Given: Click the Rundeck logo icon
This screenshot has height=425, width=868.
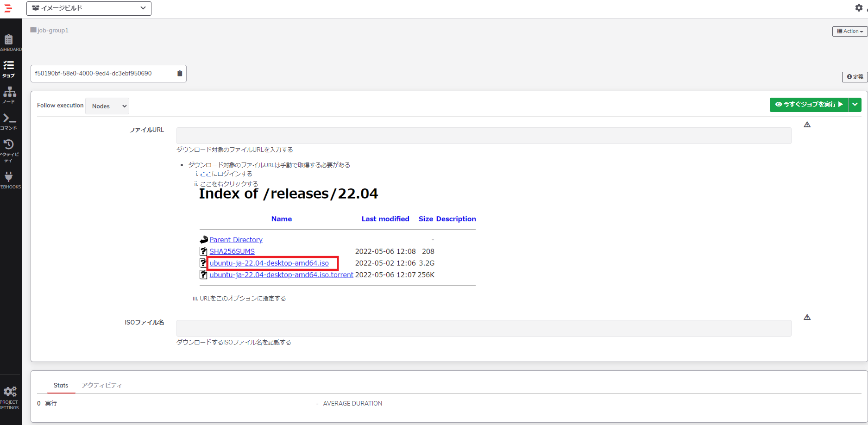Looking at the screenshot, I should tap(8, 8).
